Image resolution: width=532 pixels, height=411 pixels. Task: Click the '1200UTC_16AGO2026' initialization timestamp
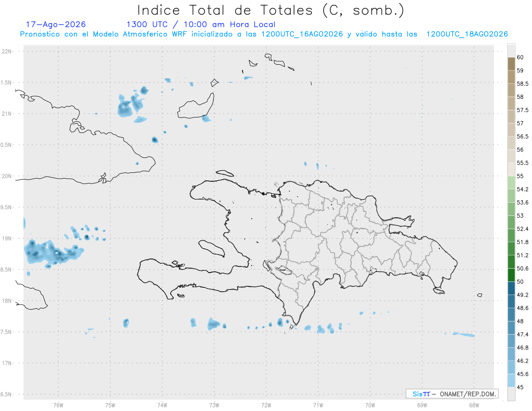pyautogui.click(x=302, y=34)
